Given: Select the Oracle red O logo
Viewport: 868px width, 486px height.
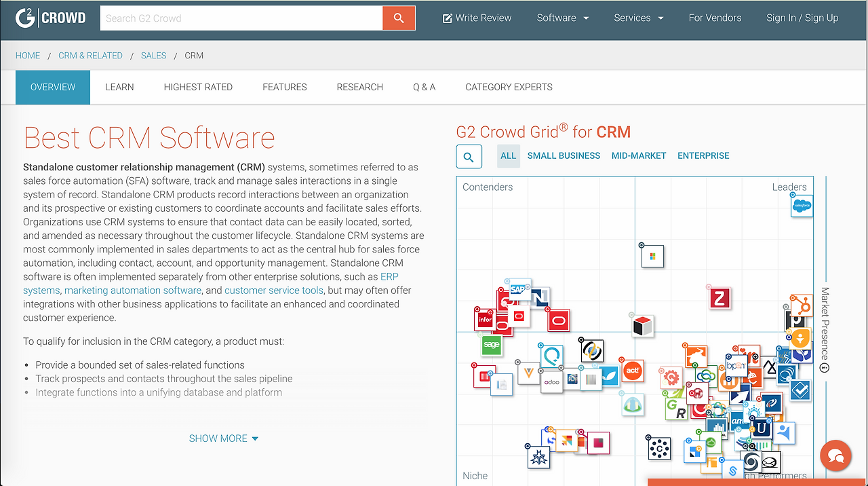Looking at the screenshot, I should point(559,320).
